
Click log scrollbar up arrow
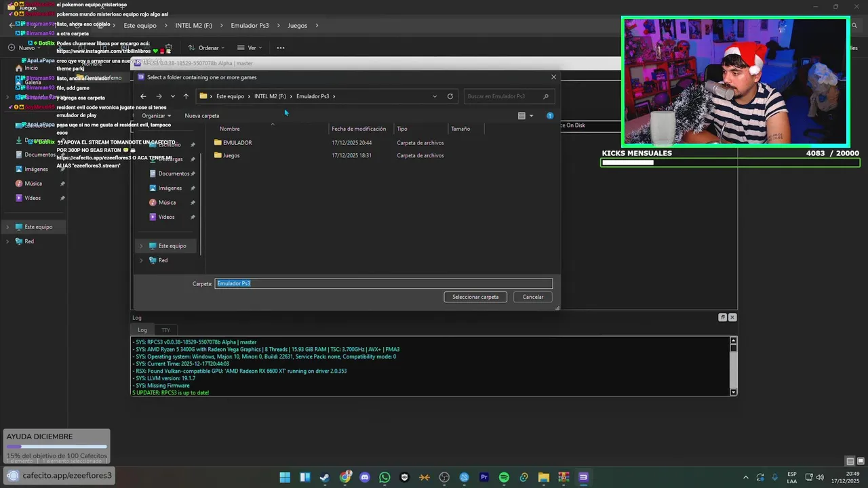click(733, 340)
